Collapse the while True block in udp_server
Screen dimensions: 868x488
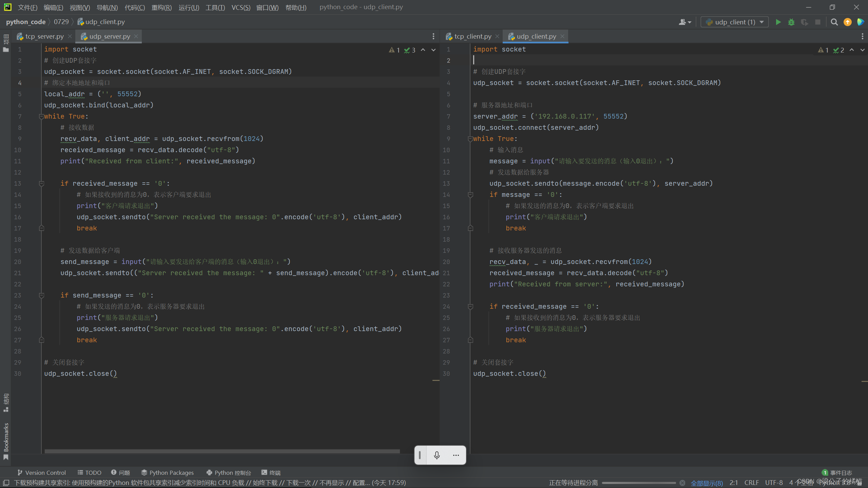click(x=41, y=117)
